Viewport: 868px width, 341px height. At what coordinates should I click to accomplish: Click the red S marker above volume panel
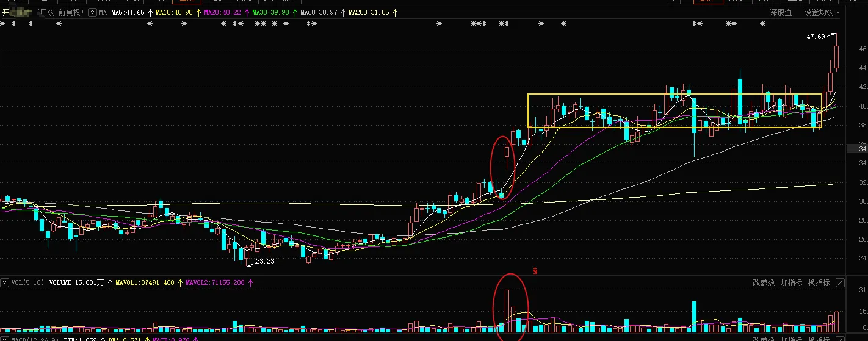[x=535, y=270]
